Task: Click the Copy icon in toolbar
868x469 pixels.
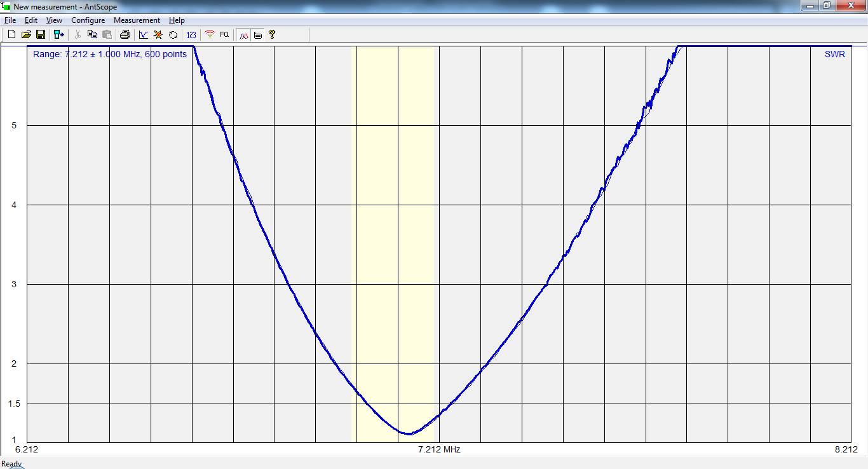Action: pyautogui.click(x=92, y=35)
